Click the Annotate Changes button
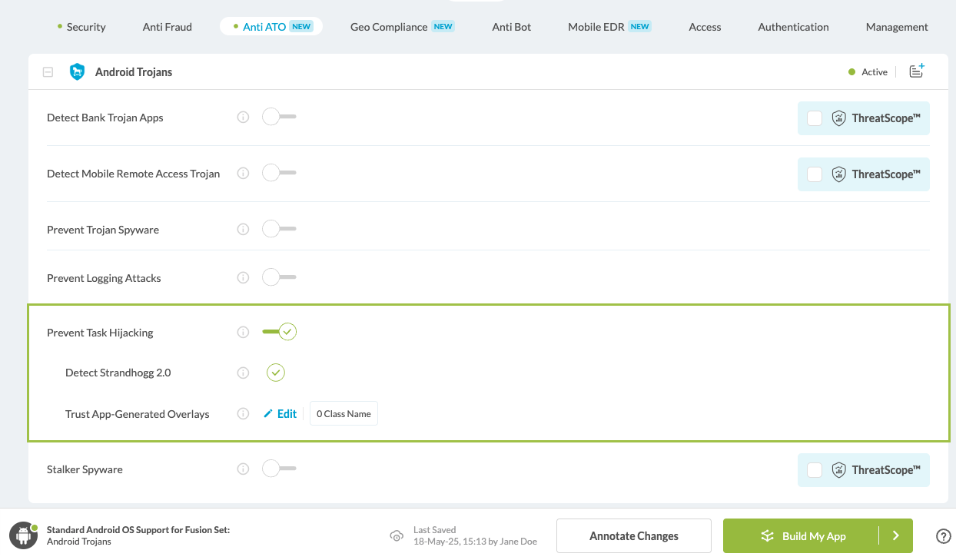956x560 pixels. click(633, 536)
